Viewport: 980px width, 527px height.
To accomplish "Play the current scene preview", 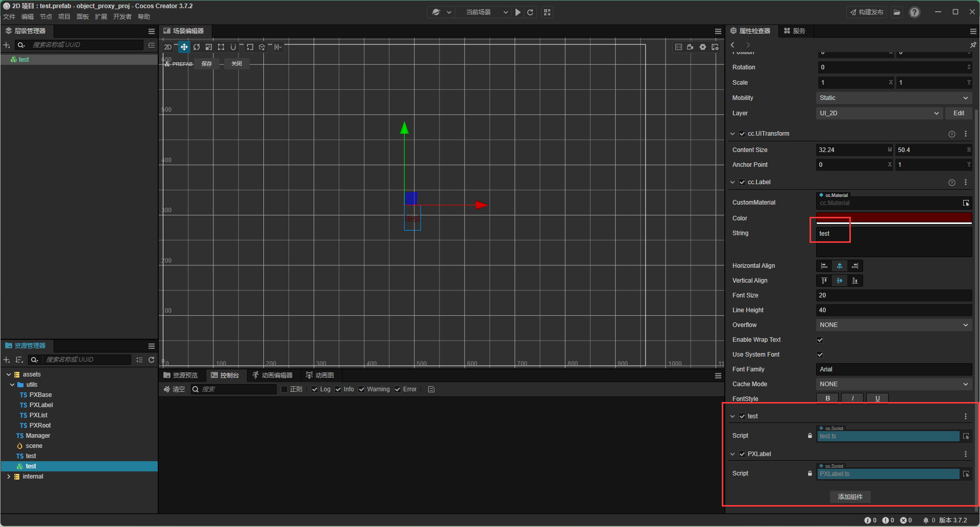I will pos(518,12).
